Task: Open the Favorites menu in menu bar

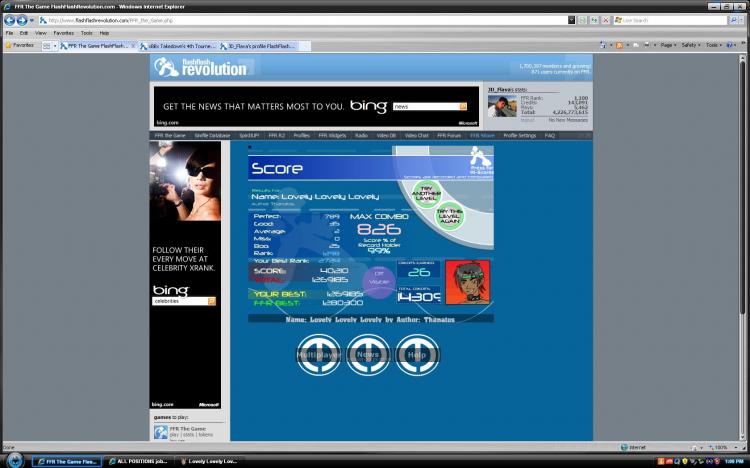Action: (64, 33)
